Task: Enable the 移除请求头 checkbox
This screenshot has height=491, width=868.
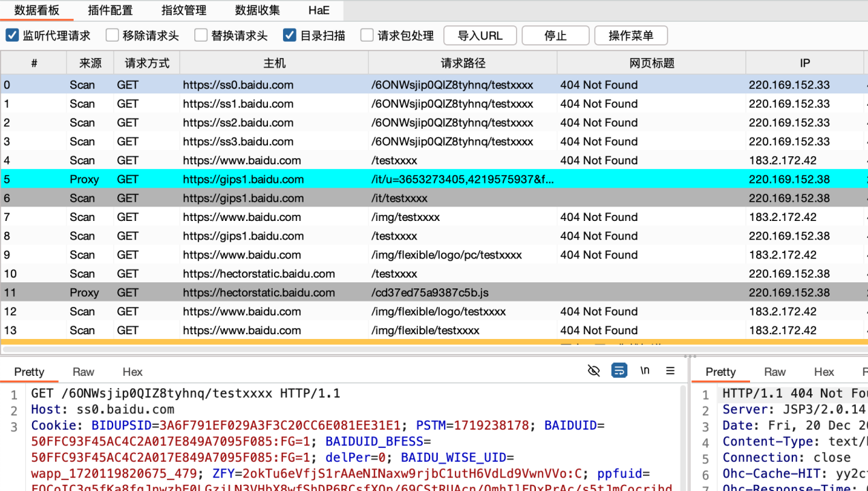Action: [x=113, y=35]
